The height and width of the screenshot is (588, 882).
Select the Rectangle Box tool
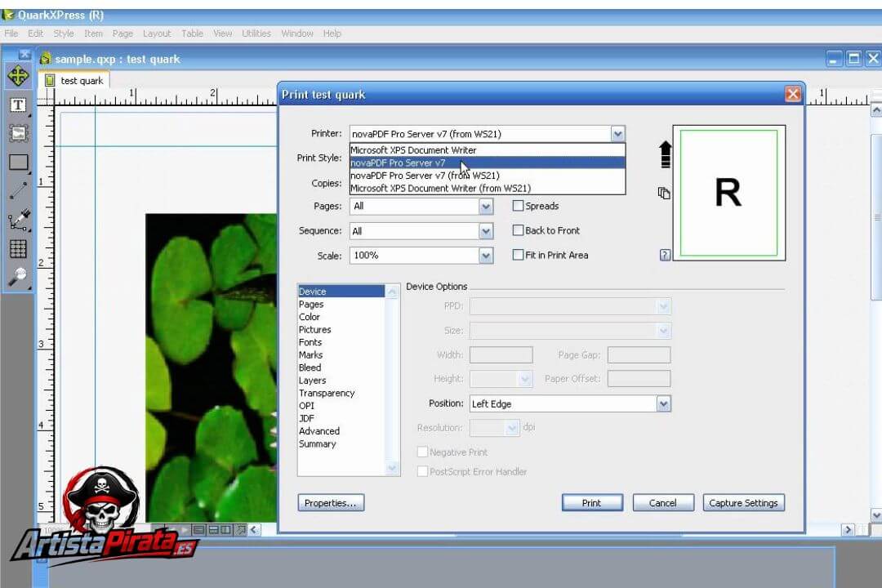coord(18,163)
